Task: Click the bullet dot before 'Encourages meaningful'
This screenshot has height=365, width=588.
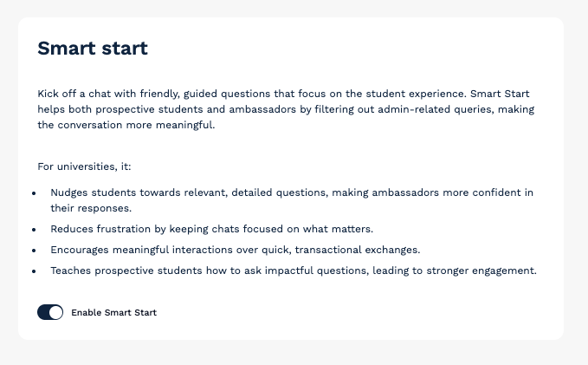Action: click(x=34, y=250)
